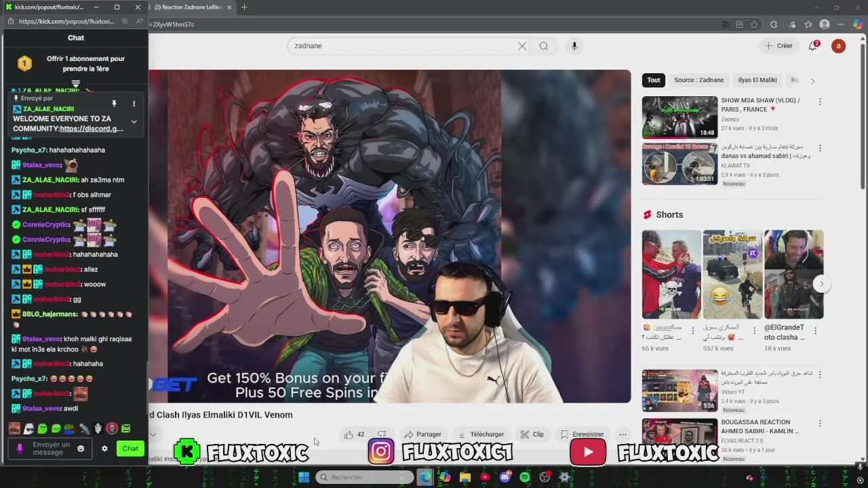
Task: Open more actions three dots under video
Action: 623,434
